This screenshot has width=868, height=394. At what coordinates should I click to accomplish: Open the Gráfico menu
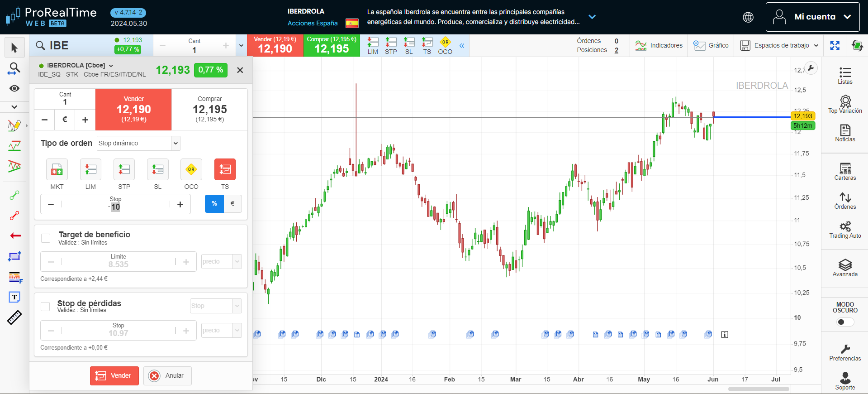click(x=711, y=45)
